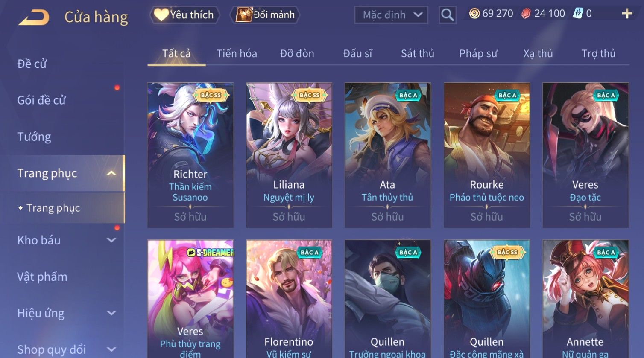
Task: Switch to the Sát thủ tab
Action: coord(417,53)
